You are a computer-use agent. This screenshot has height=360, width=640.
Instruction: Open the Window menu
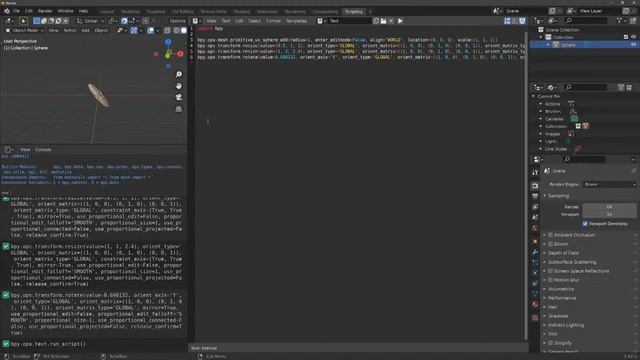65,11
